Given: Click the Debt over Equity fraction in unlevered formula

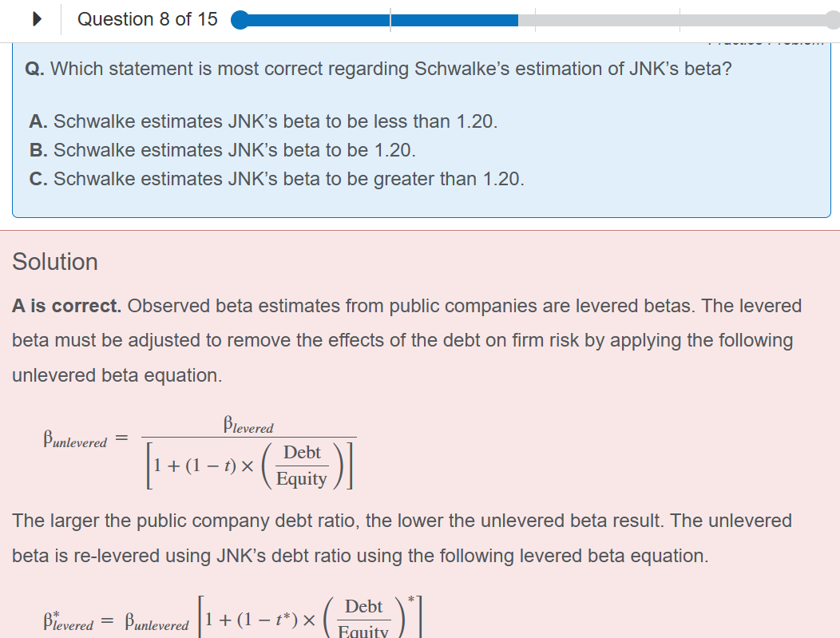Looking at the screenshot, I should click(302, 465).
